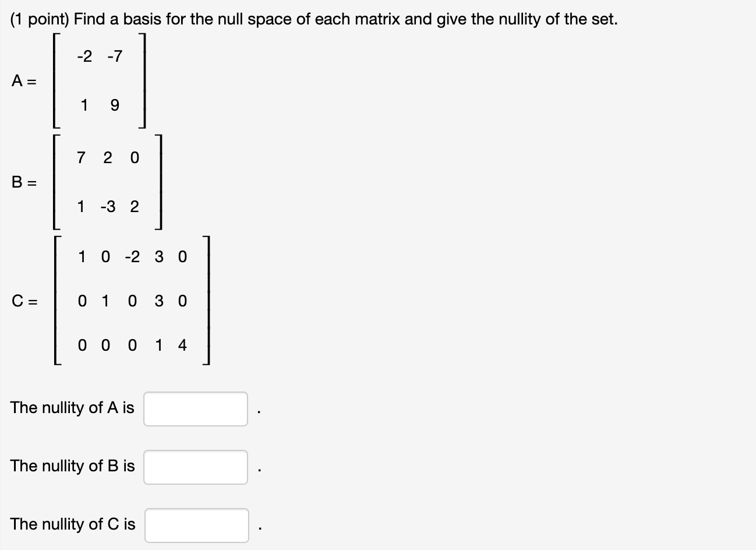Click the nullity of B input field
The image size is (756, 550).
coord(196,467)
